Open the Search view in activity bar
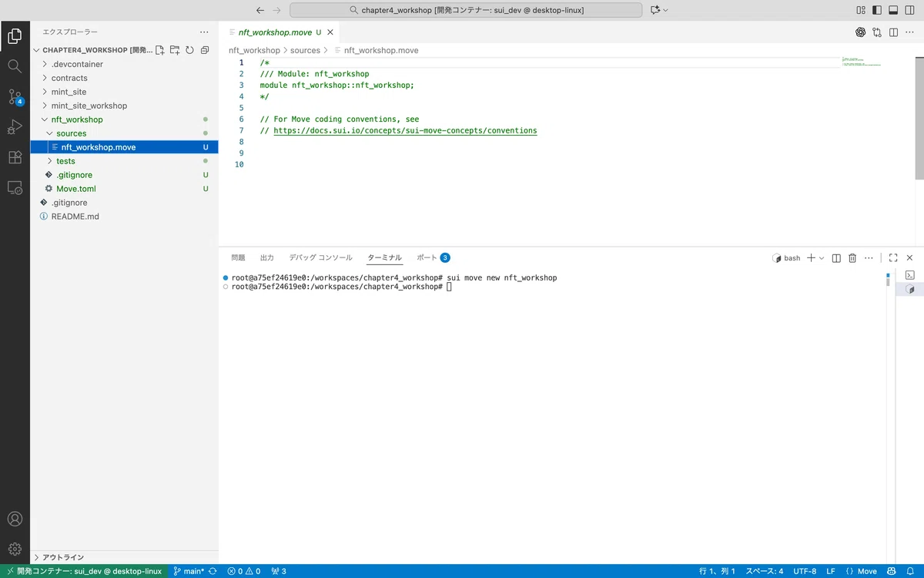Screen dimensions: 924x578 [15, 66]
